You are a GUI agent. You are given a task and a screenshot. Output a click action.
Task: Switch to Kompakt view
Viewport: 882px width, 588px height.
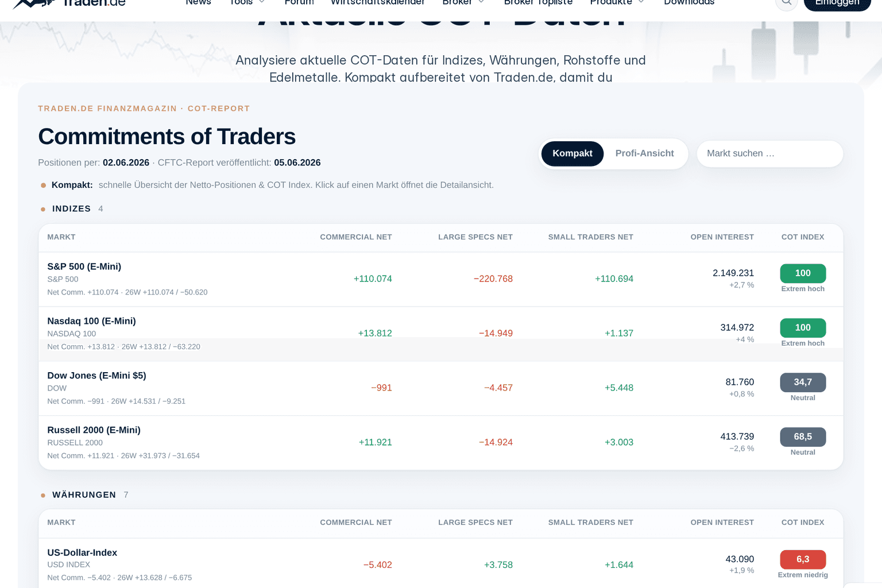point(572,154)
